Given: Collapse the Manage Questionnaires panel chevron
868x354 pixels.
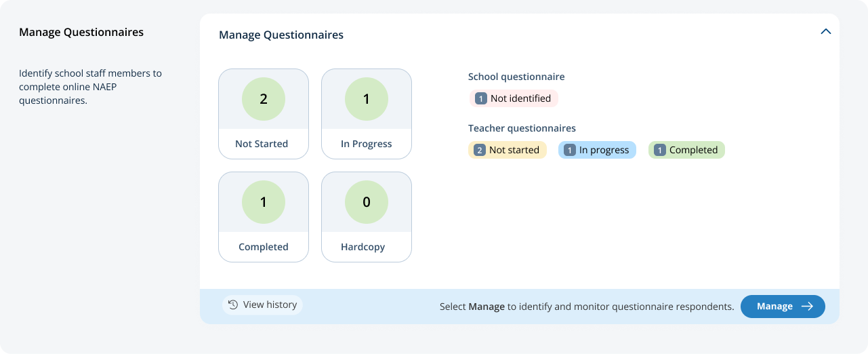Looking at the screenshot, I should pyautogui.click(x=825, y=31).
